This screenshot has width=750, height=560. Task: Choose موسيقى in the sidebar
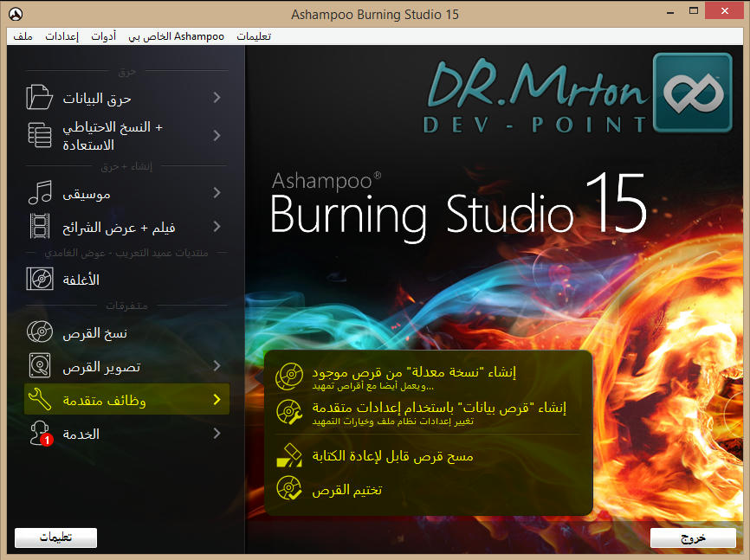126,193
